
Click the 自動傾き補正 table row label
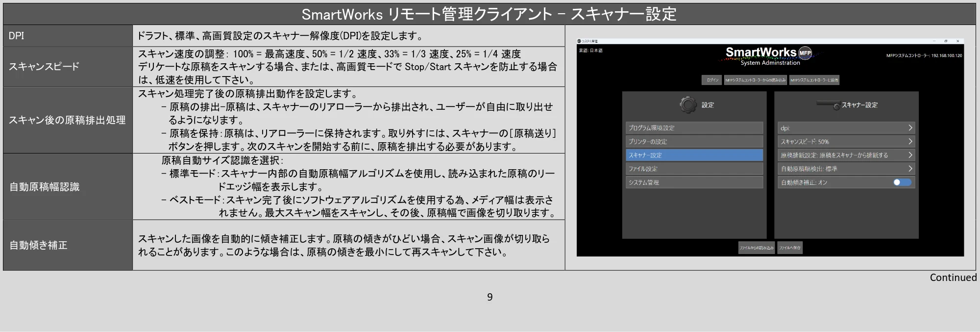(38, 245)
